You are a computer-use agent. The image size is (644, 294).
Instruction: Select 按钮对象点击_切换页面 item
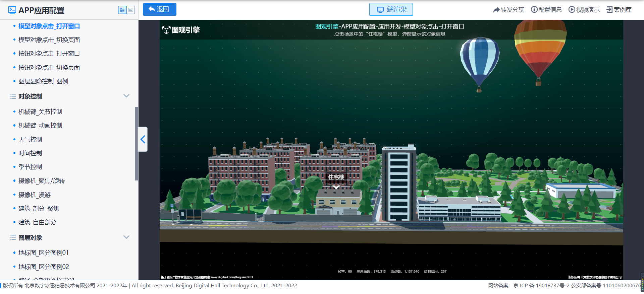pos(49,68)
